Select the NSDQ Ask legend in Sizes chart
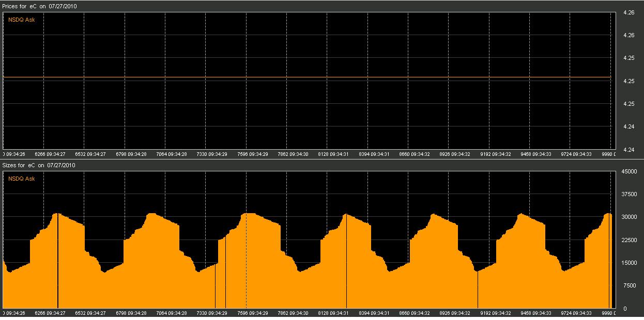Screen dimensions: 644x320 point(22,179)
